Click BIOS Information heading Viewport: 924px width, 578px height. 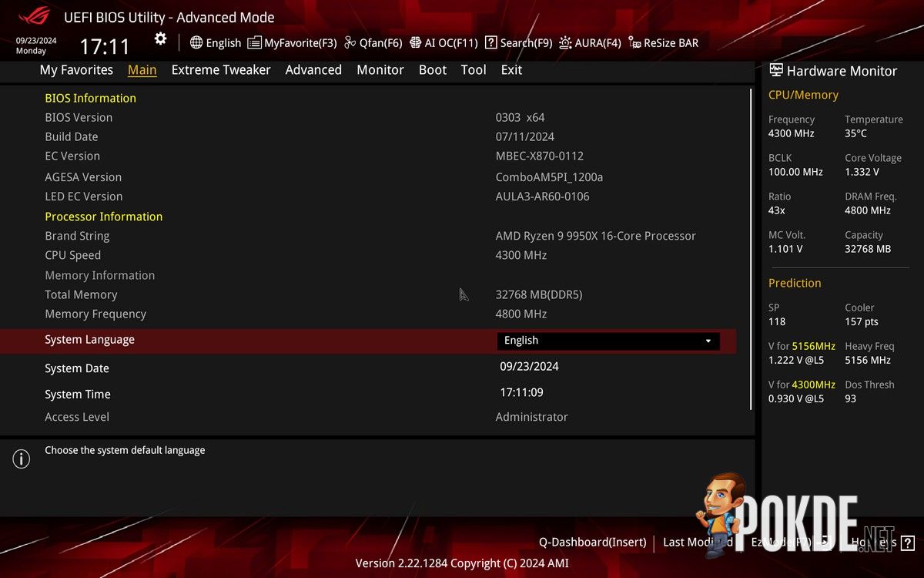tap(90, 98)
